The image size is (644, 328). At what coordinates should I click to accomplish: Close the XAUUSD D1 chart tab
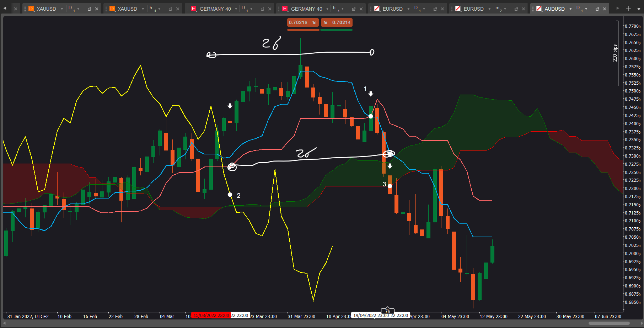coord(97,9)
